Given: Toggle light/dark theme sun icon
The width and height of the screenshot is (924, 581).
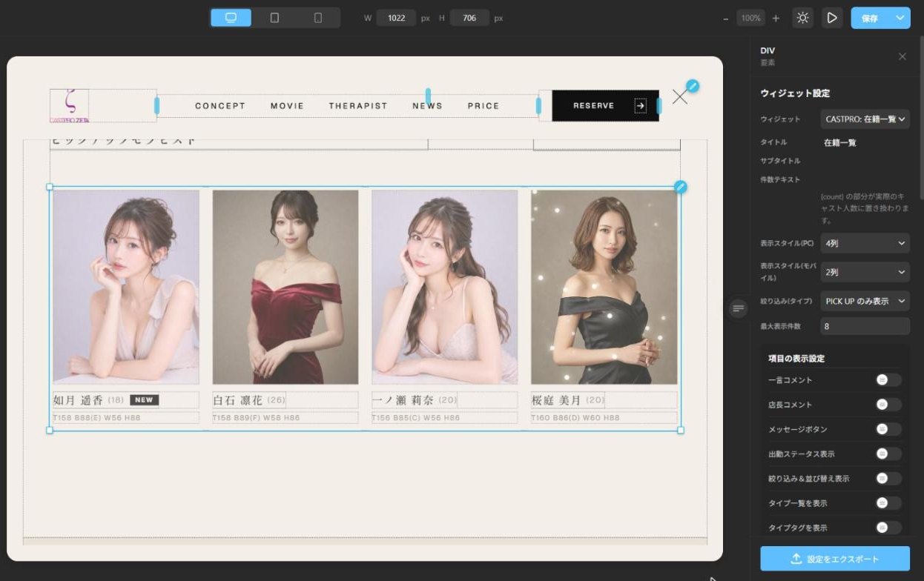Looking at the screenshot, I should [802, 18].
